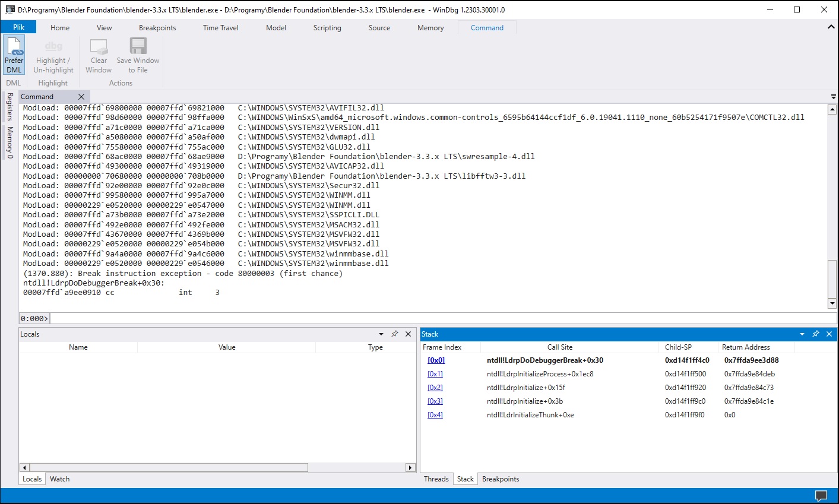Select stack frame [0x4] LdrInitializeThunk
839x504 pixels.
coord(436,414)
